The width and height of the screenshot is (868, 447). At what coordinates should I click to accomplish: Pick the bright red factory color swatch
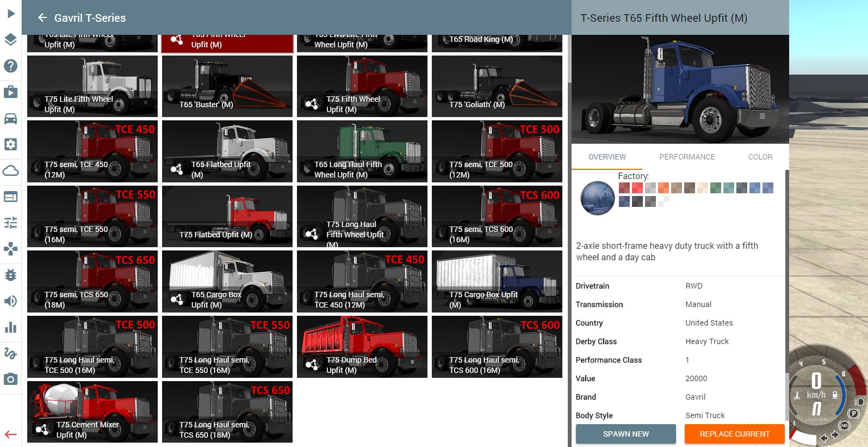click(x=637, y=188)
